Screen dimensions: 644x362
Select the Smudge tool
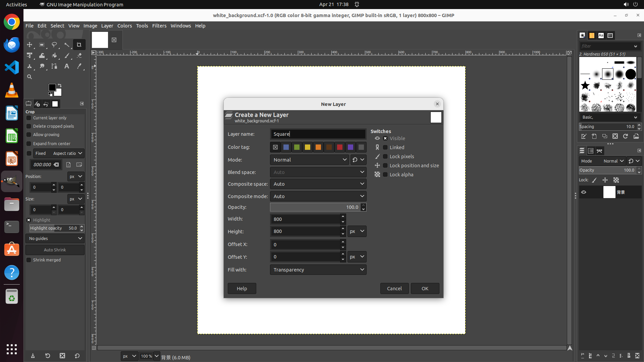[x=42, y=66]
